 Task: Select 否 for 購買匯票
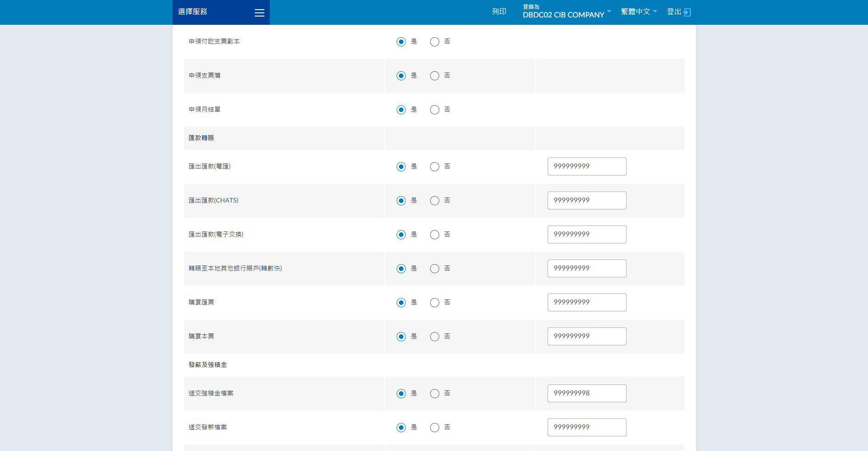click(x=435, y=303)
